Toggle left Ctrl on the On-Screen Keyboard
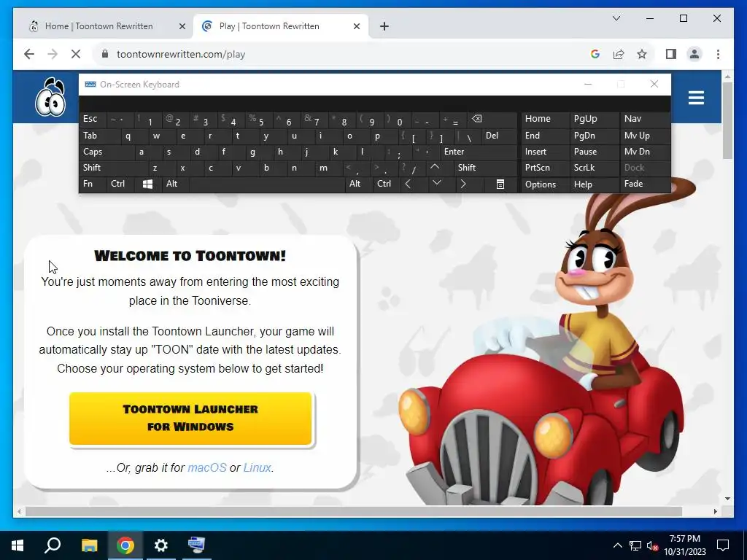 120,184
